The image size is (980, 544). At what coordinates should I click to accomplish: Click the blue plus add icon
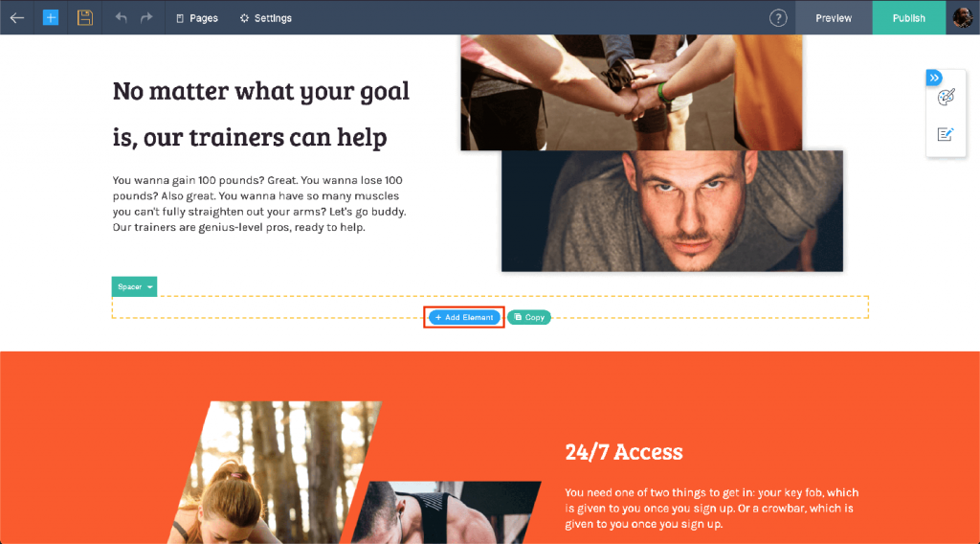51,17
